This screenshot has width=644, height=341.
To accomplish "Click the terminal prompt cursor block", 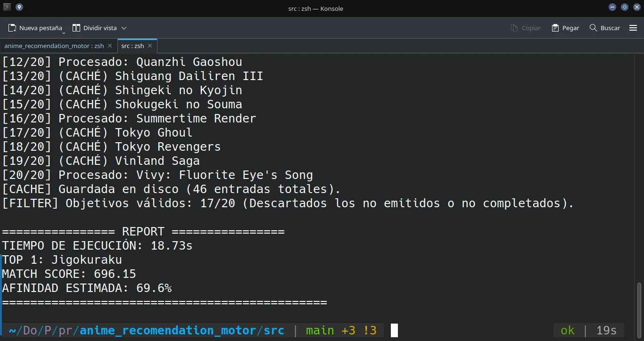I will coord(394,330).
